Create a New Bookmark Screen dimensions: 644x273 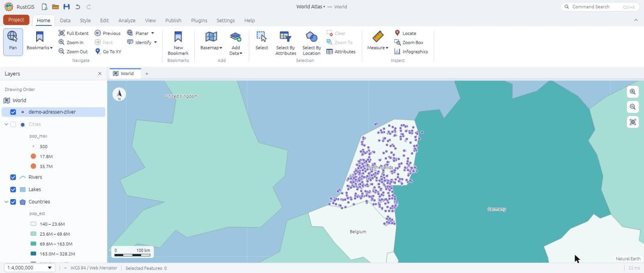point(178,43)
